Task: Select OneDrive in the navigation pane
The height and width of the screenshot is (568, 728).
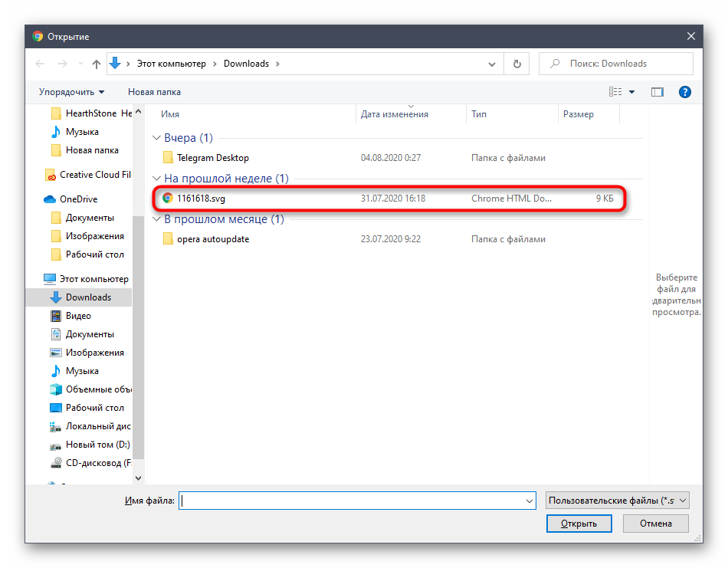Action: coord(78,199)
